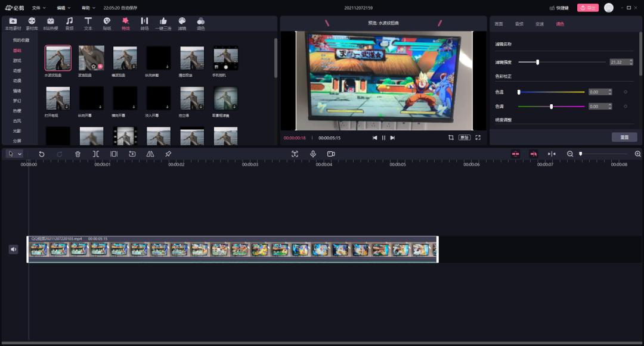Screen dimensions: 644x346
Task: Click the stepper beside the 21.32 value
Action: click(x=630, y=61)
